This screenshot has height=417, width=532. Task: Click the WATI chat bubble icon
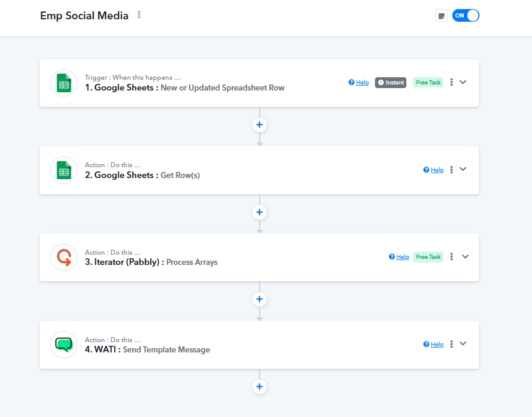(63, 345)
